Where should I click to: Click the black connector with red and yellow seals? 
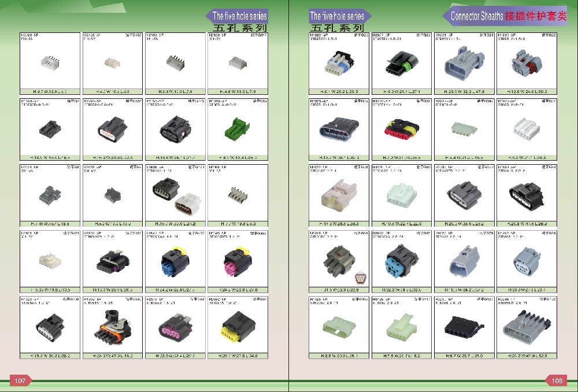point(402,129)
